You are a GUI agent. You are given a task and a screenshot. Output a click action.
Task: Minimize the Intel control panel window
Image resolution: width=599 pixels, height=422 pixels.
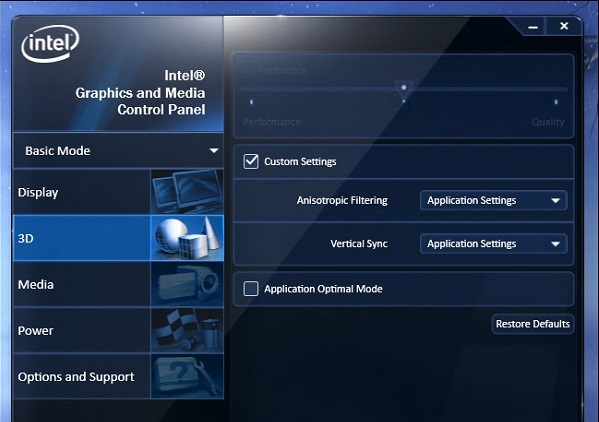click(x=533, y=27)
